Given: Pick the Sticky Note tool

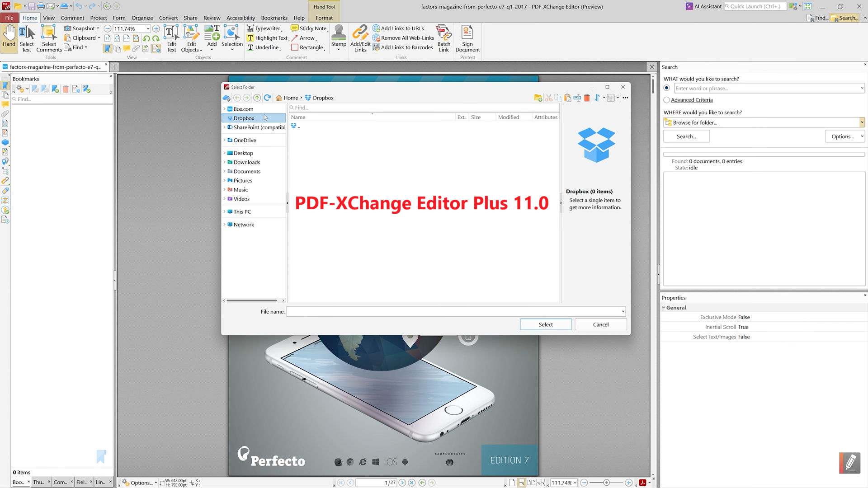Looking at the screenshot, I should click(x=309, y=28).
